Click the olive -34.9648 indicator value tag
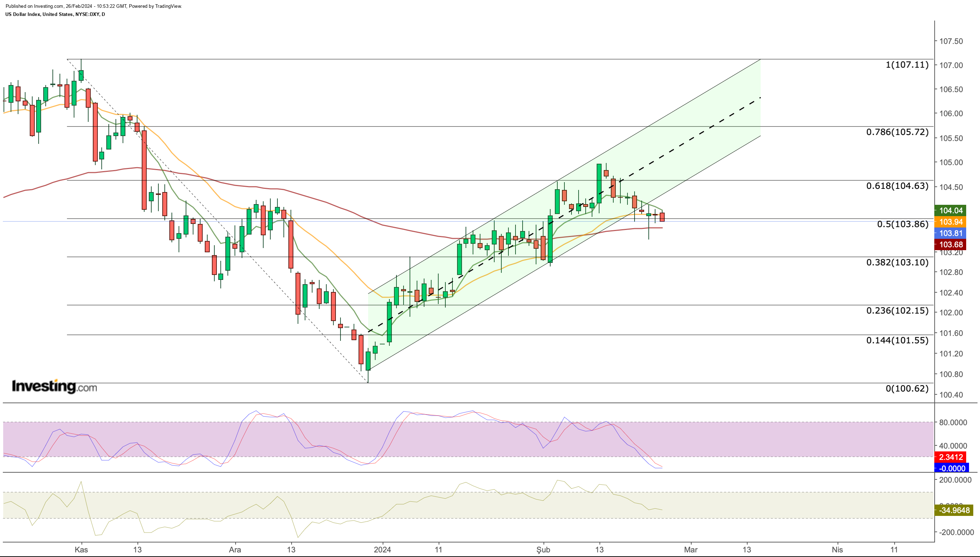The image size is (980, 557). (x=954, y=510)
